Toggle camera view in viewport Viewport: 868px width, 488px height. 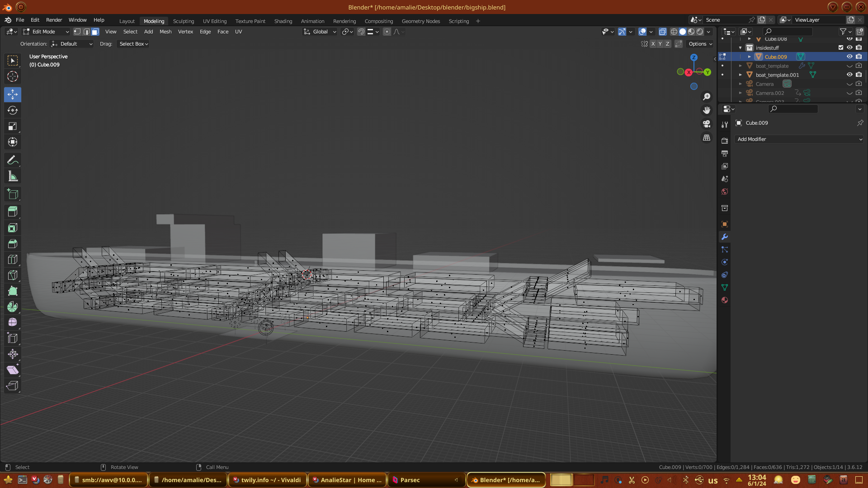click(x=707, y=124)
